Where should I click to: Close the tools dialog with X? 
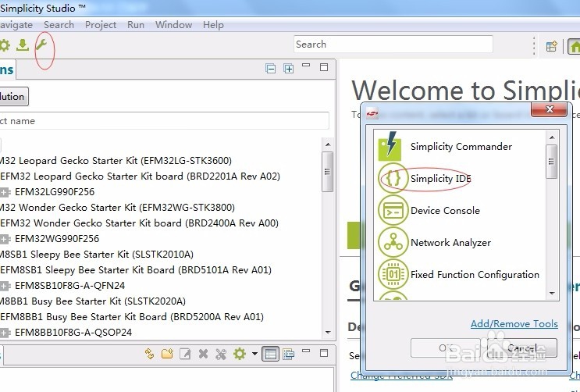pos(549,109)
